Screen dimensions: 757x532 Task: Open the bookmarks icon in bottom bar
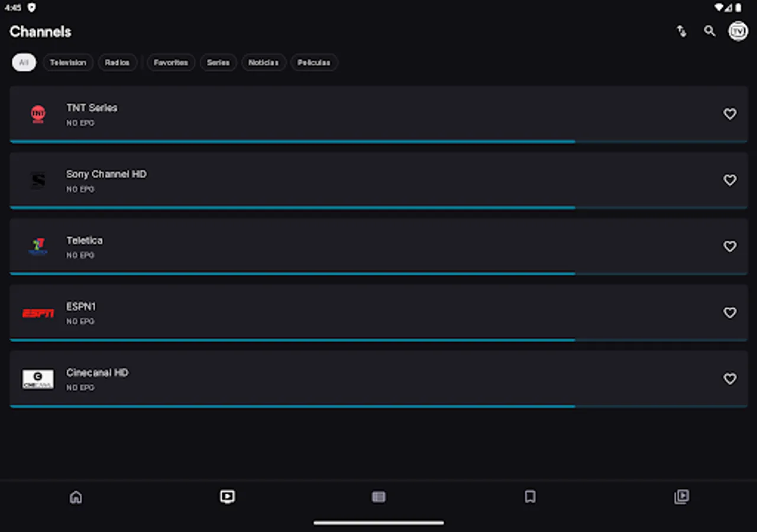coord(530,497)
